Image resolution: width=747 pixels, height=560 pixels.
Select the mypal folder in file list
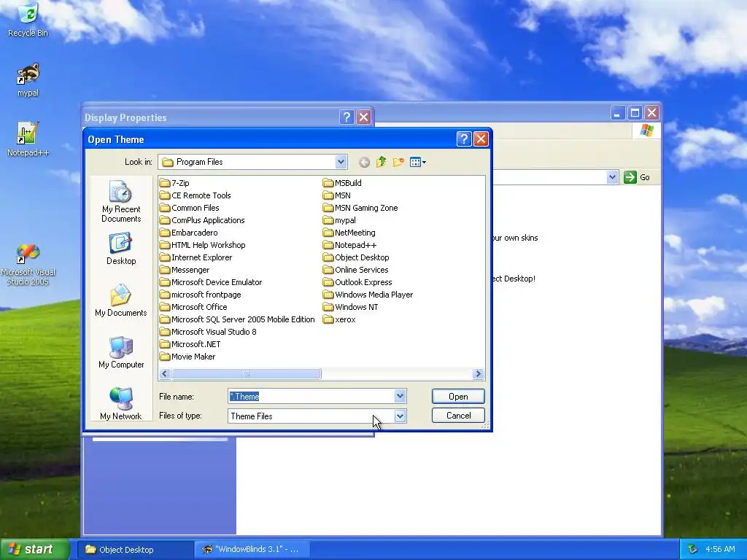click(x=339, y=220)
